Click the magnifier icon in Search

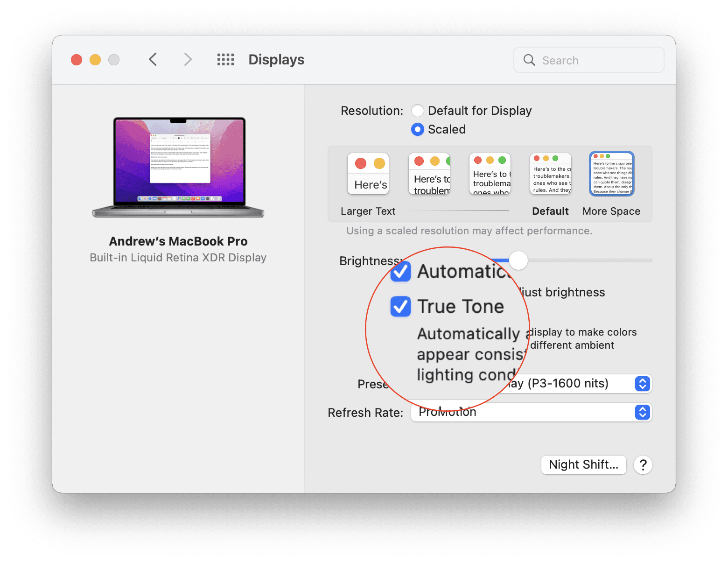[x=529, y=60]
